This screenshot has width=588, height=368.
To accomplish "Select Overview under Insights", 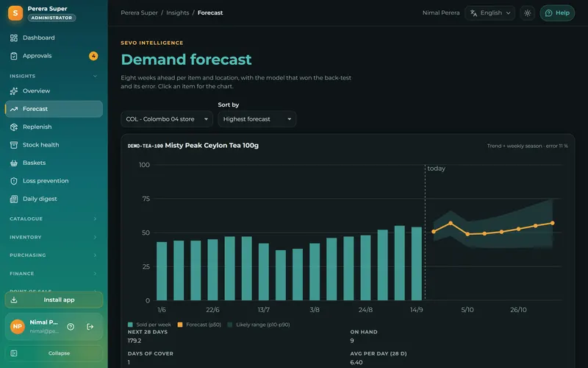I will click(x=54, y=91).
